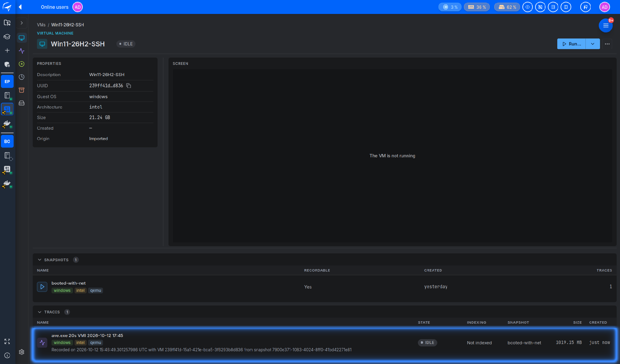This screenshot has width=620, height=364.
Task: Click the CPU 3 % usage indicator
Action: coord(450,7)
